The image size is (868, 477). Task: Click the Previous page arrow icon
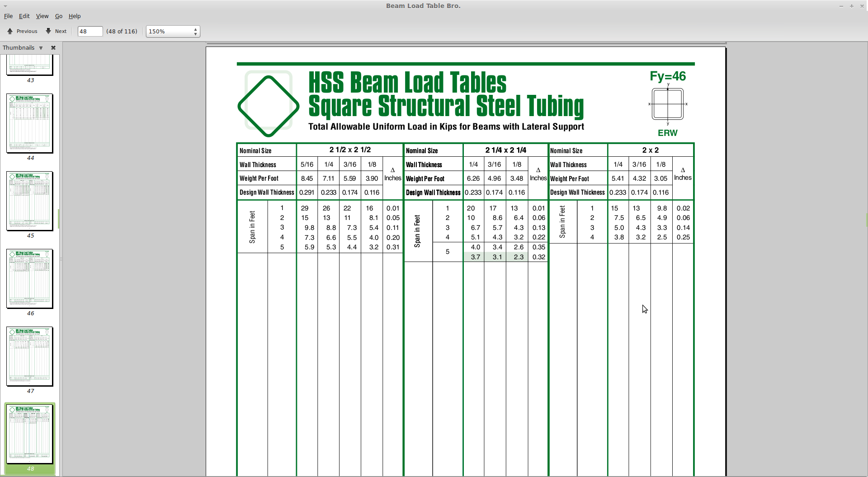click(10, 31)
